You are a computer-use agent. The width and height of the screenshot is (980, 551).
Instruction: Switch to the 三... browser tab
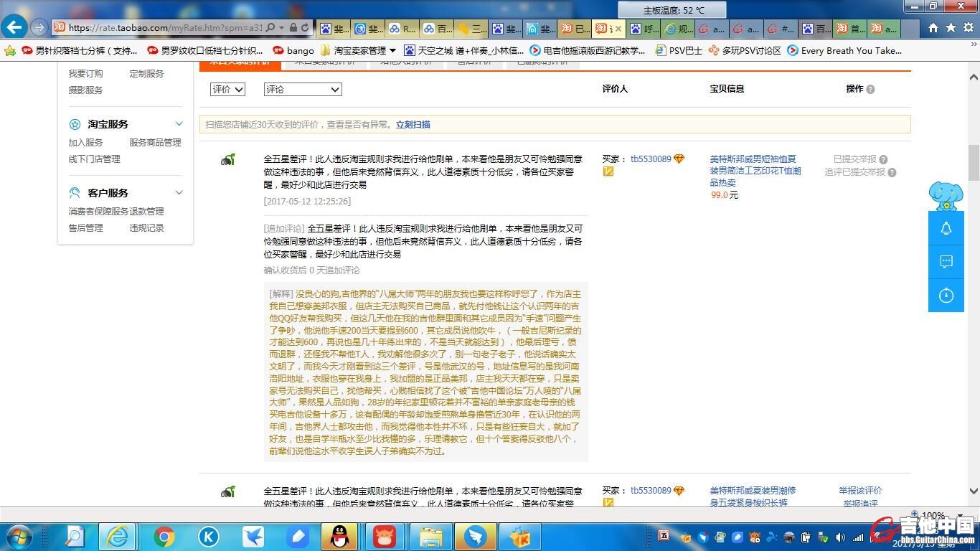coord(472,29)
